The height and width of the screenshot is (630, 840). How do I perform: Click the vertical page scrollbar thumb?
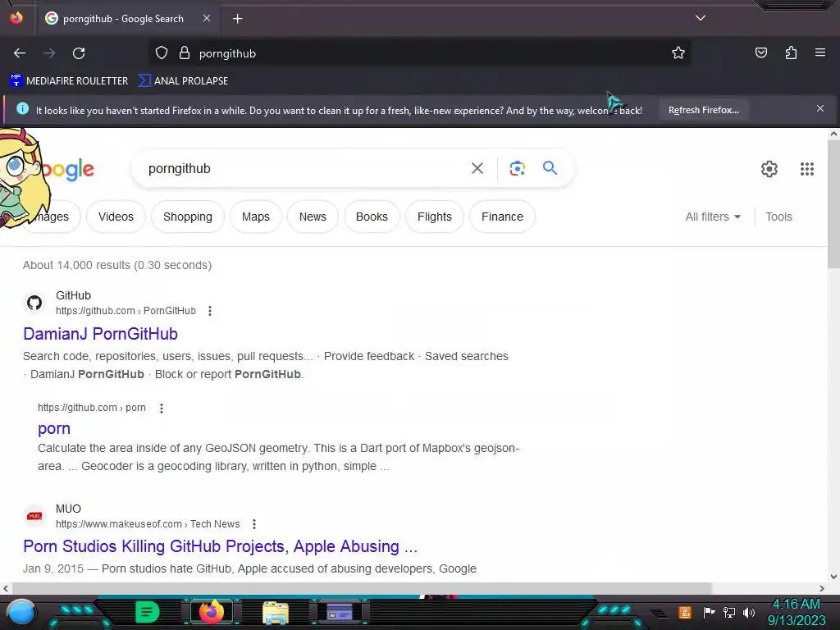pos(833,205)
